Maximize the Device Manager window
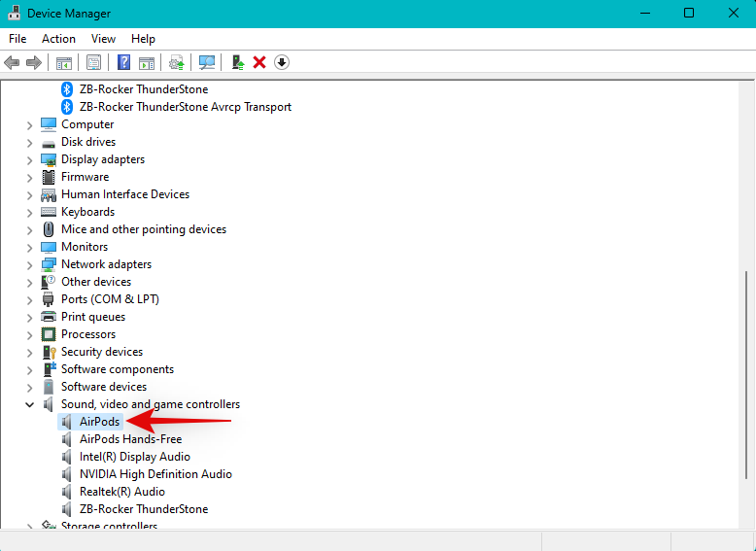Viewport: 756px width, 551px height. (x=689, y=13)
